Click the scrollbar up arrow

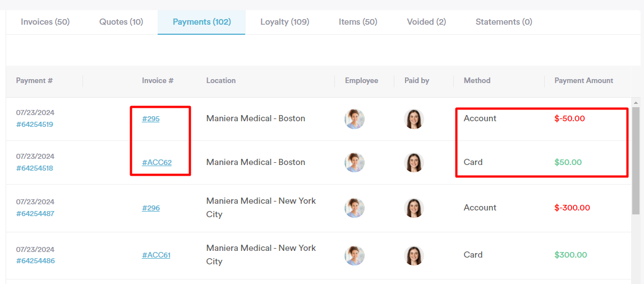coord(636,102)
